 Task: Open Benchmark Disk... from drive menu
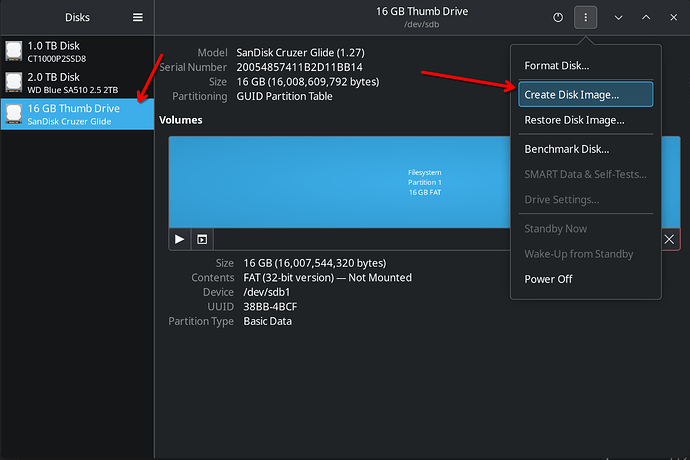[x=566, y=149]
